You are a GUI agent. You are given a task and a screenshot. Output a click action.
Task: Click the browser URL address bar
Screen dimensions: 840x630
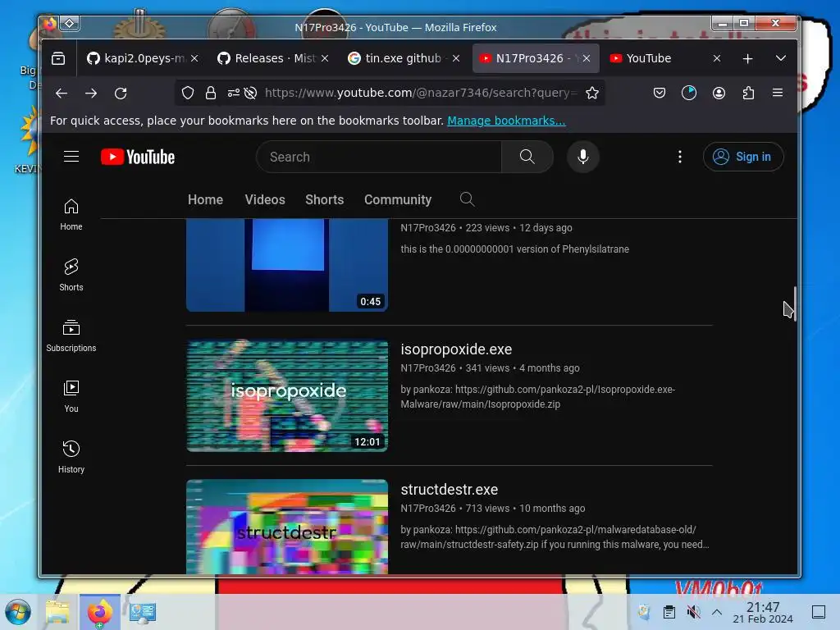[421, 94]
